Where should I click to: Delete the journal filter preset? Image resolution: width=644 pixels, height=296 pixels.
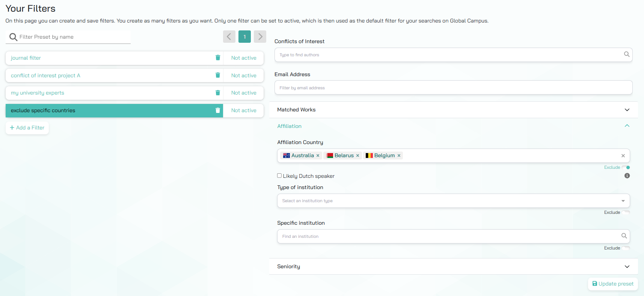(x=218, y=58)
